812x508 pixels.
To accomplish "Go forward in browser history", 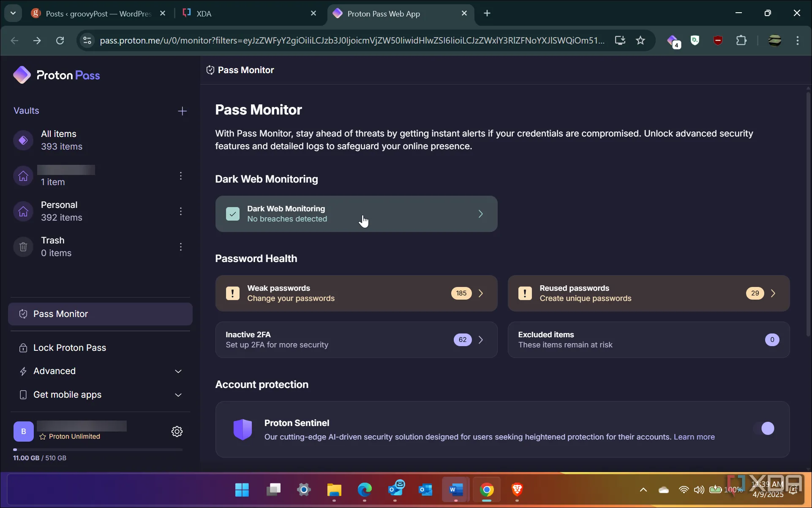I will point(37,41).
